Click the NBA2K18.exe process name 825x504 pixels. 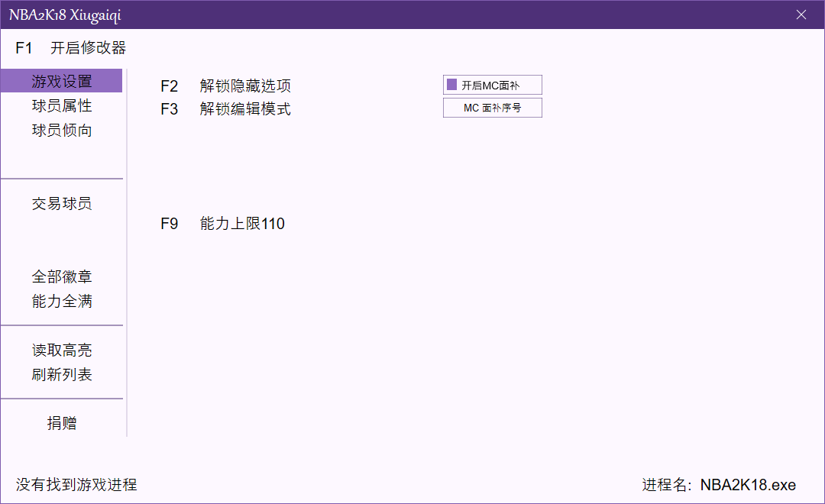click(x=747, y=485)
